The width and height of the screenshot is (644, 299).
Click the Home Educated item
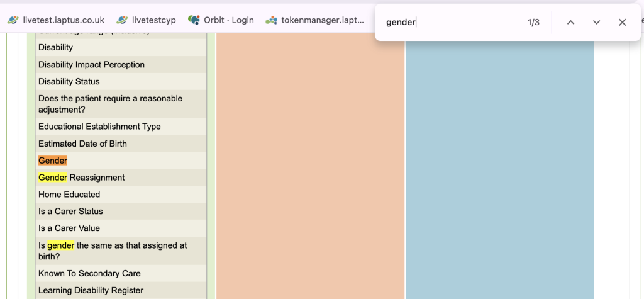click(69, 195)
